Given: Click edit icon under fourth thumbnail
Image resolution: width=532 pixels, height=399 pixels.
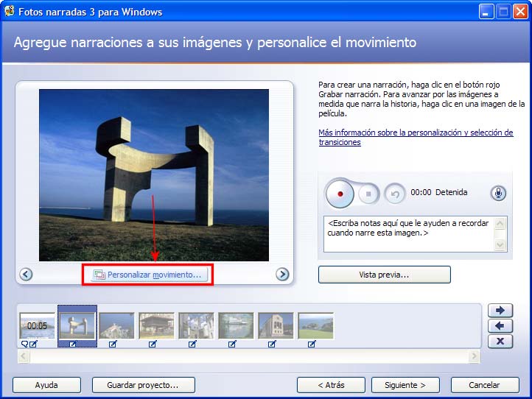Looking at the screenshot, I should (153, 344).
